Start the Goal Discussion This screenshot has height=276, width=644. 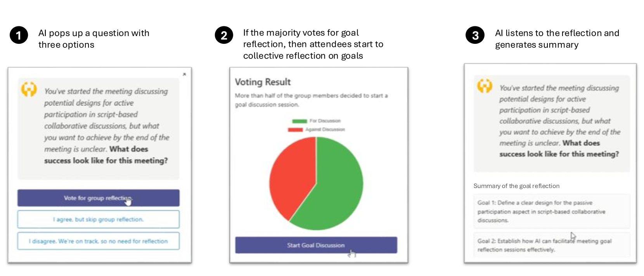(316, 245)
